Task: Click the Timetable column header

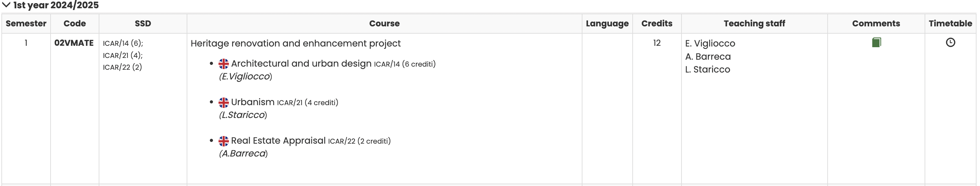Action: [950, 24]
